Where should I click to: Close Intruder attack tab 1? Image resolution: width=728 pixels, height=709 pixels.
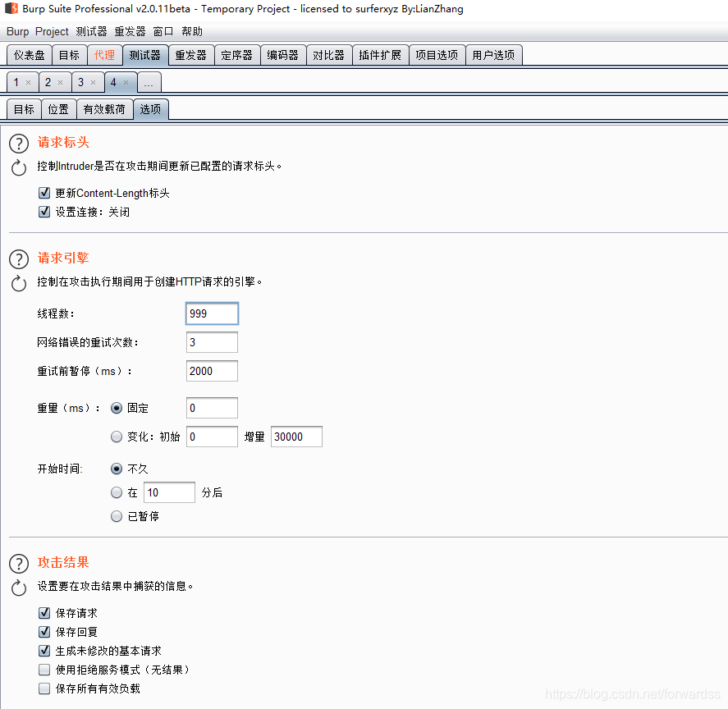coord(29,82)
